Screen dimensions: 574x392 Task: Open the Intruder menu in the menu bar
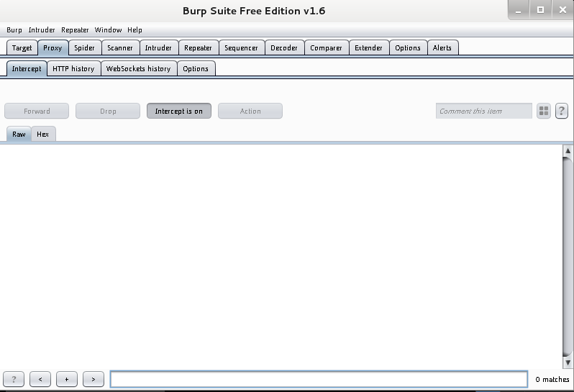(x=42, y=30)
